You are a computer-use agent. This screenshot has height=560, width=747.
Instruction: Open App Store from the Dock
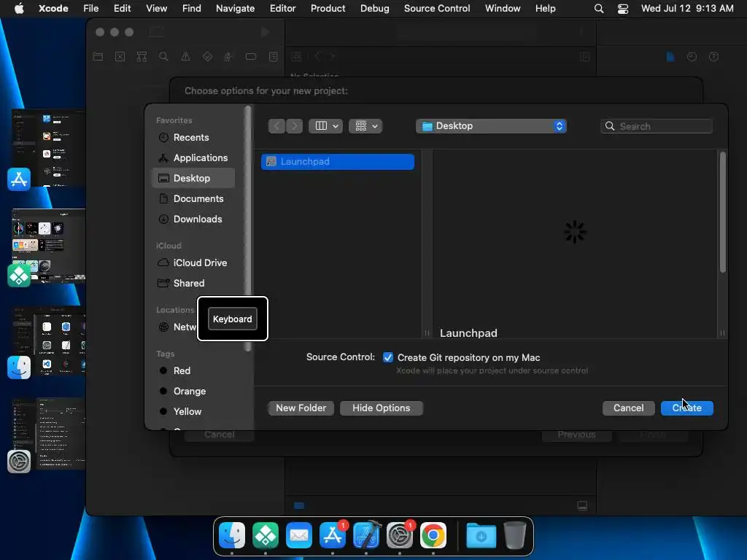(x=333, y=535)
